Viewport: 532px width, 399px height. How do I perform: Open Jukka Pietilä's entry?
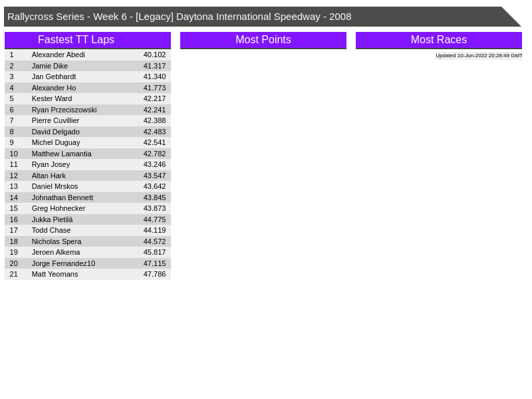(x=53, y=219)
